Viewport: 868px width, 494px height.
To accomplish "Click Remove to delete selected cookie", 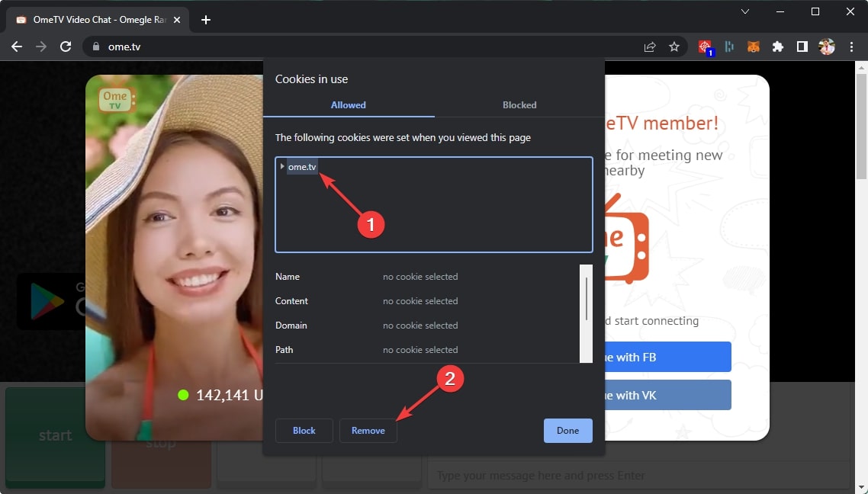I will (368, 430).
